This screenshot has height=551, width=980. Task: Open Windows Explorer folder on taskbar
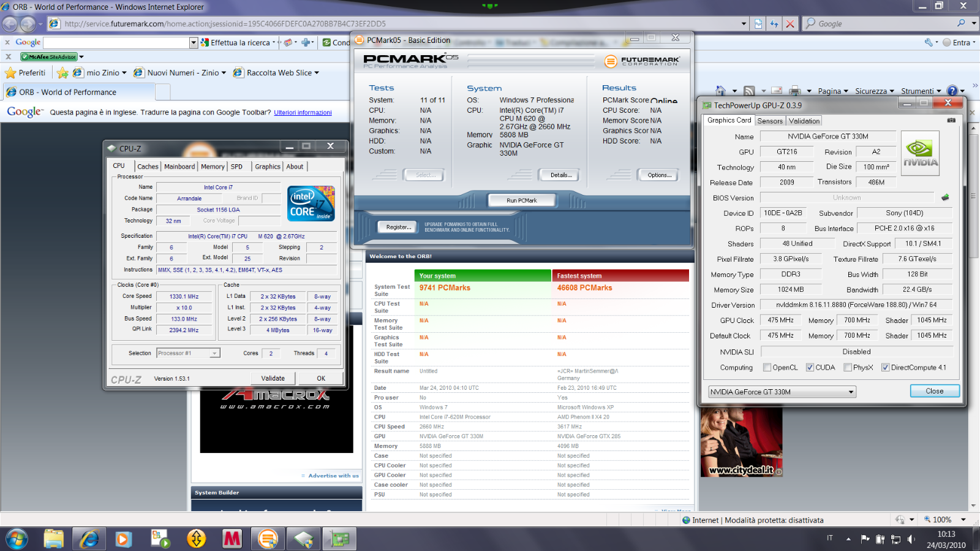[x=54, y=539]
